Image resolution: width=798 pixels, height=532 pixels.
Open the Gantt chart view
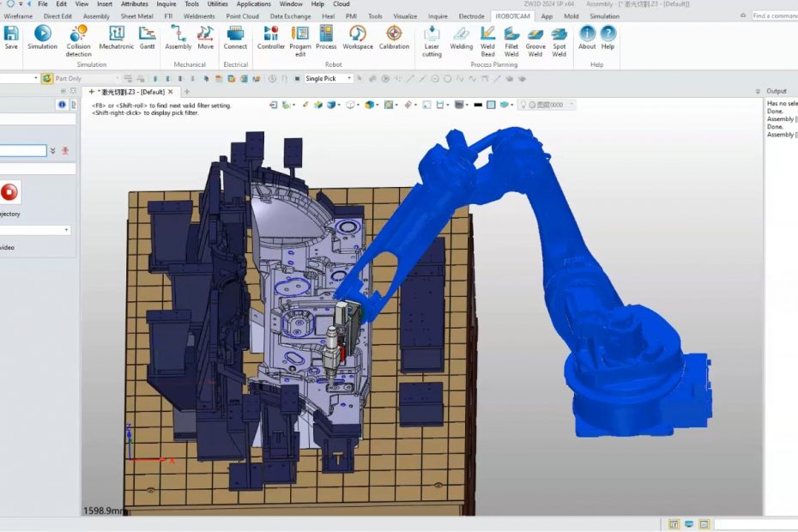click(148, 38)
